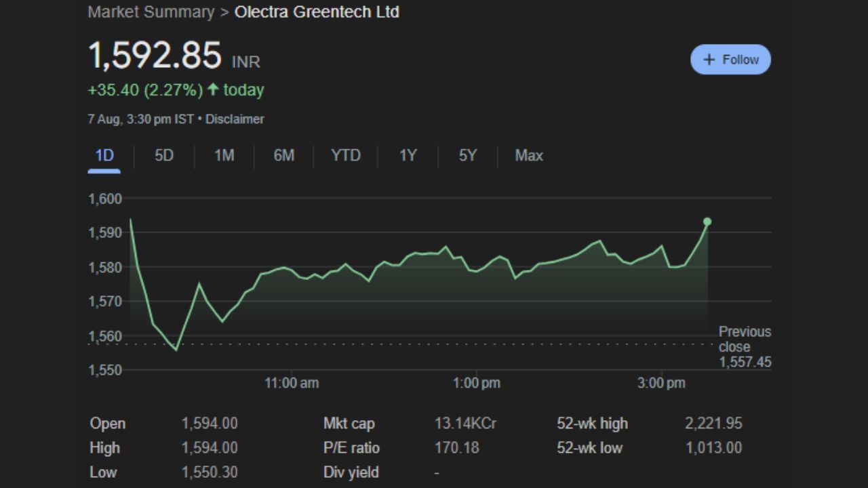
Task: Click the Follow button
Action: coord(730,60)
